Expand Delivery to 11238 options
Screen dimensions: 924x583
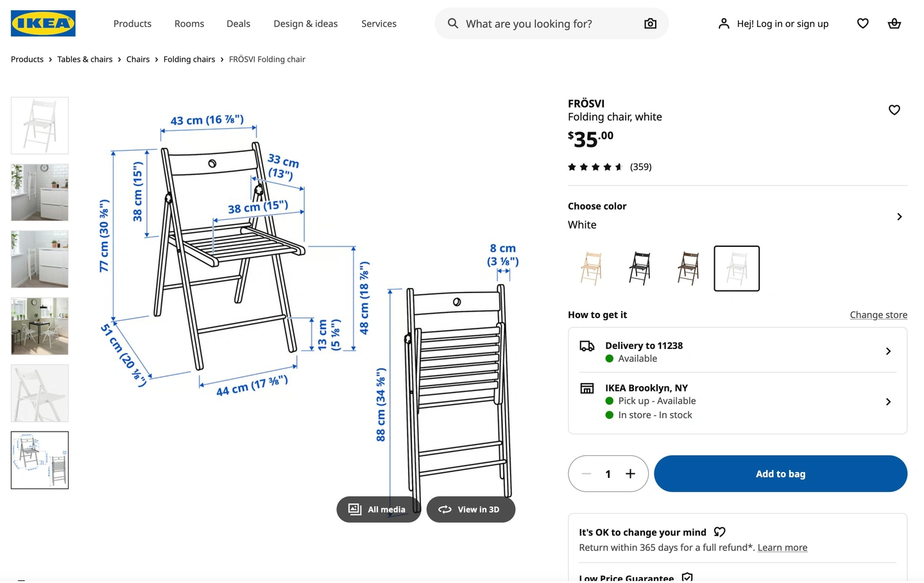point(888,351)
